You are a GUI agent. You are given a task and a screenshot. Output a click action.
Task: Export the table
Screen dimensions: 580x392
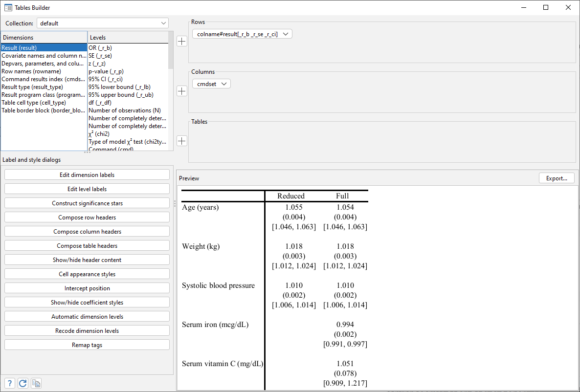point(557,178)
